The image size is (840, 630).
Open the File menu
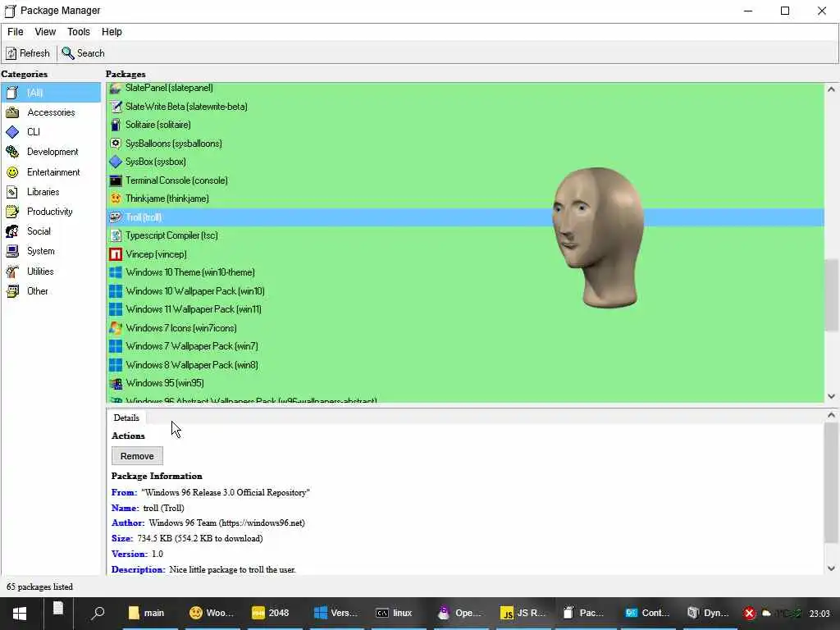pos(15,32)
